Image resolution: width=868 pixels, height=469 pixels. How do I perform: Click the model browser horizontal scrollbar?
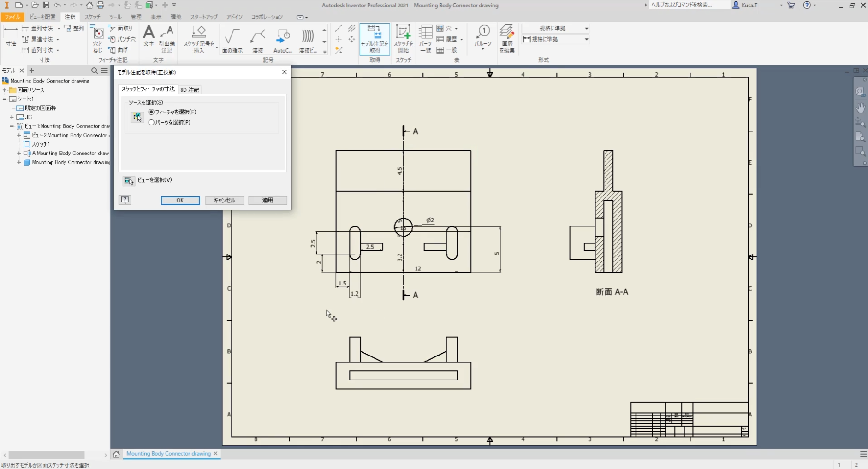click(46, 455)
